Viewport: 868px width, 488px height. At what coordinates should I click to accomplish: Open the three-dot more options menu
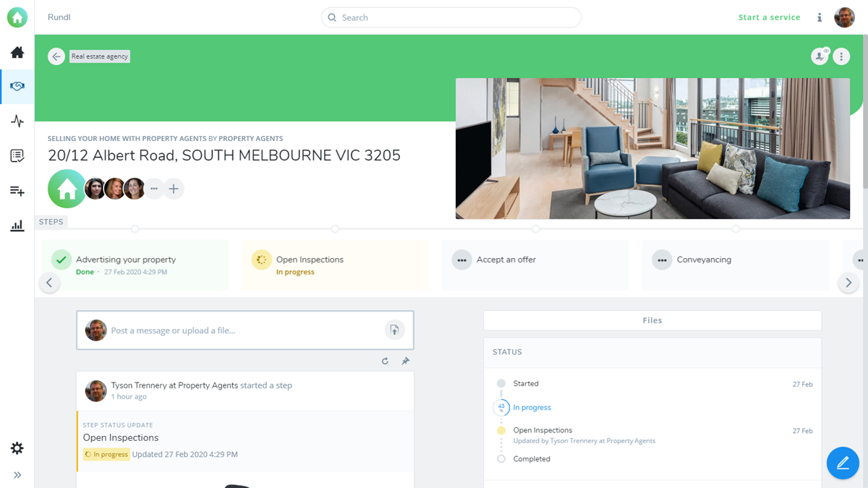[x=841, y=56]
